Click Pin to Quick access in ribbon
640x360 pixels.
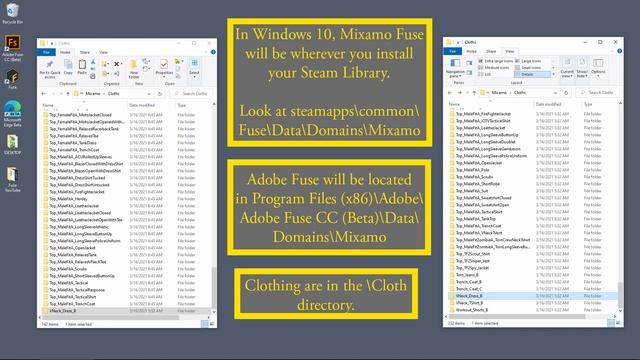point(50,69)
